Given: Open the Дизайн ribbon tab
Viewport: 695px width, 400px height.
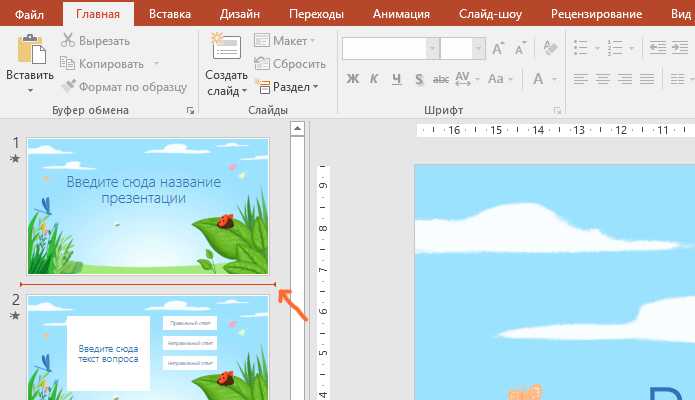Looking at the screenshot, I should 240,14.
